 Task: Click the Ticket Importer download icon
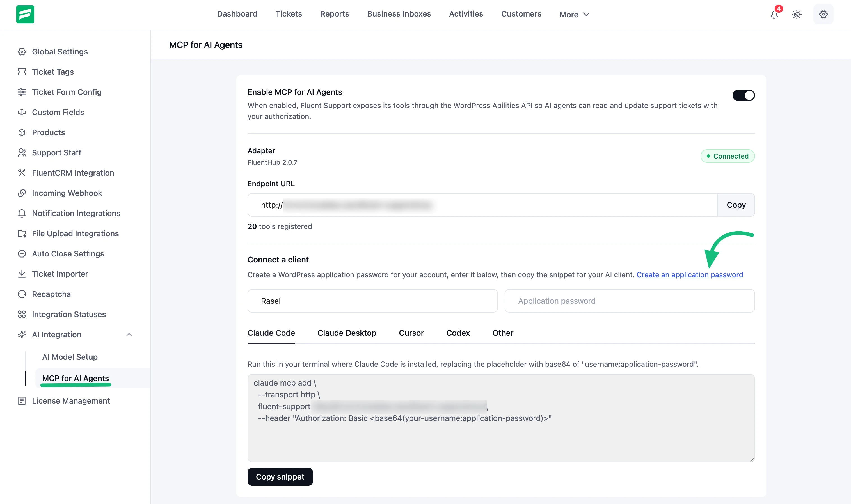coord(22,274)
